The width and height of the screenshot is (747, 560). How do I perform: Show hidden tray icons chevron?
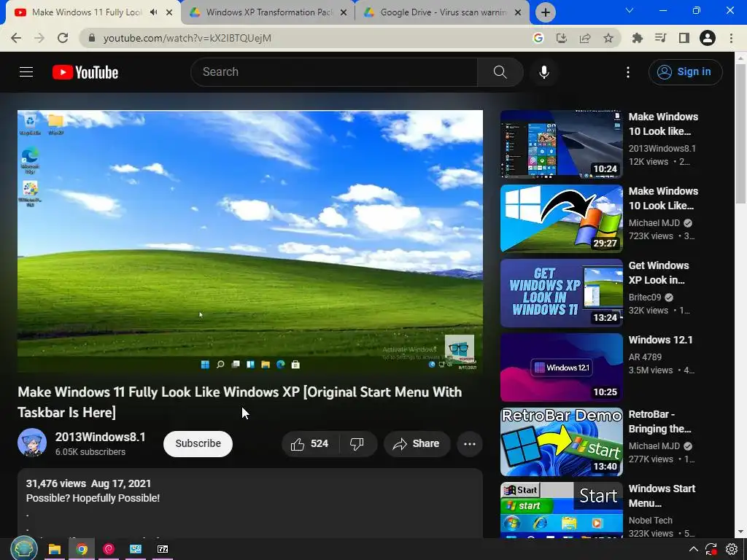(x=694, y=549)
